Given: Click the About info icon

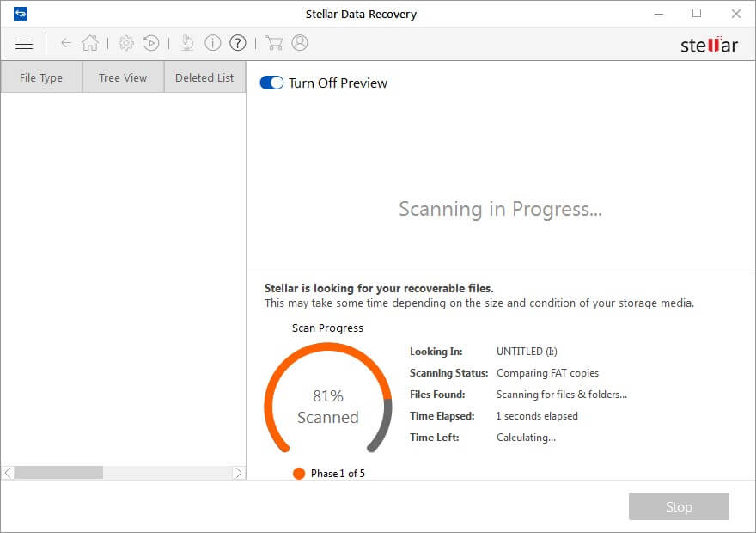Looking at the screenshot, I should (212, 42).
